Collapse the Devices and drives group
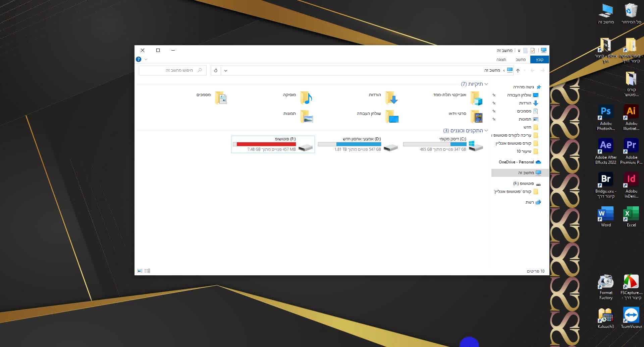 tap(486, 131)
